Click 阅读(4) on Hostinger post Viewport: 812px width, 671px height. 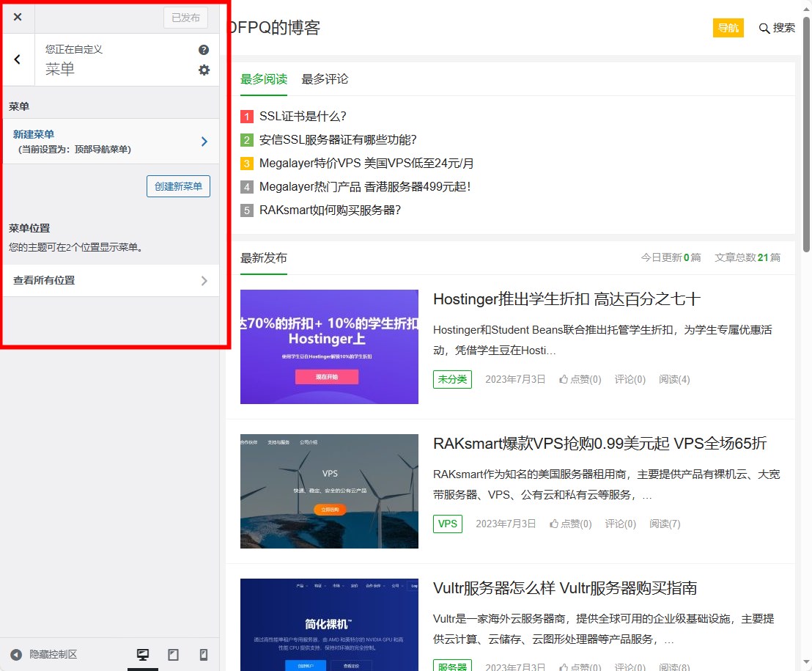pyautogui.click(x=674, y=379)
